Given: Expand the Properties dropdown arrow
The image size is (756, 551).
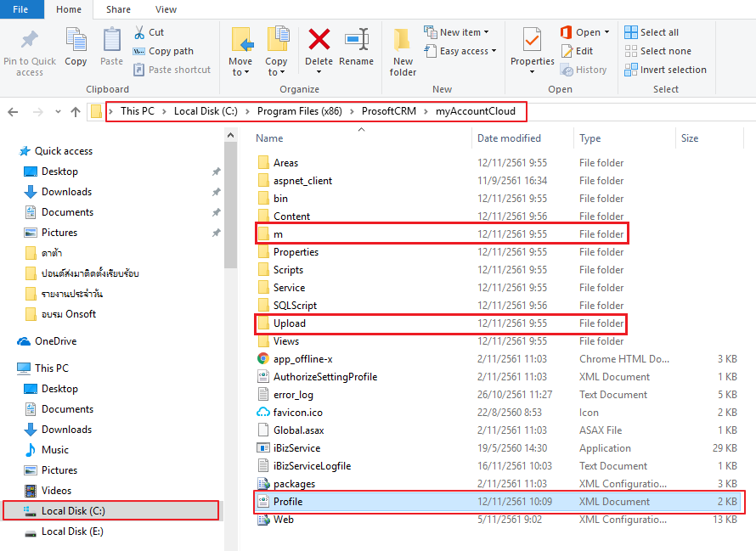Looking at the screenshot, I should coord(533,72).
